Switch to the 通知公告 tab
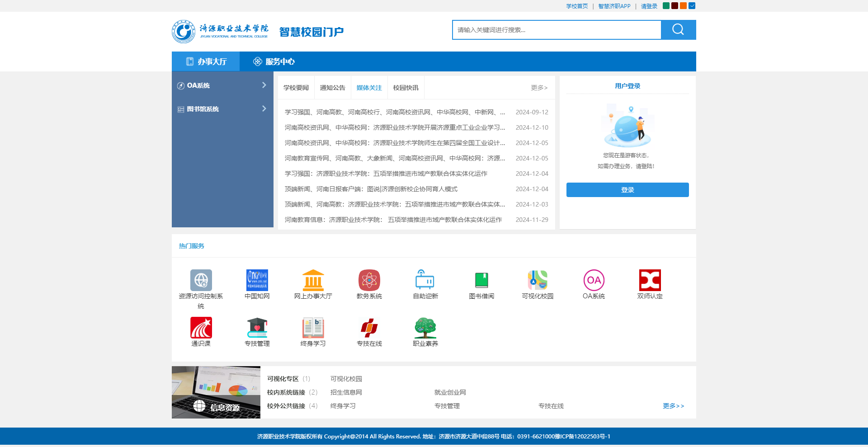This screenshot has height=447, width=868. (x=332, y=88)
